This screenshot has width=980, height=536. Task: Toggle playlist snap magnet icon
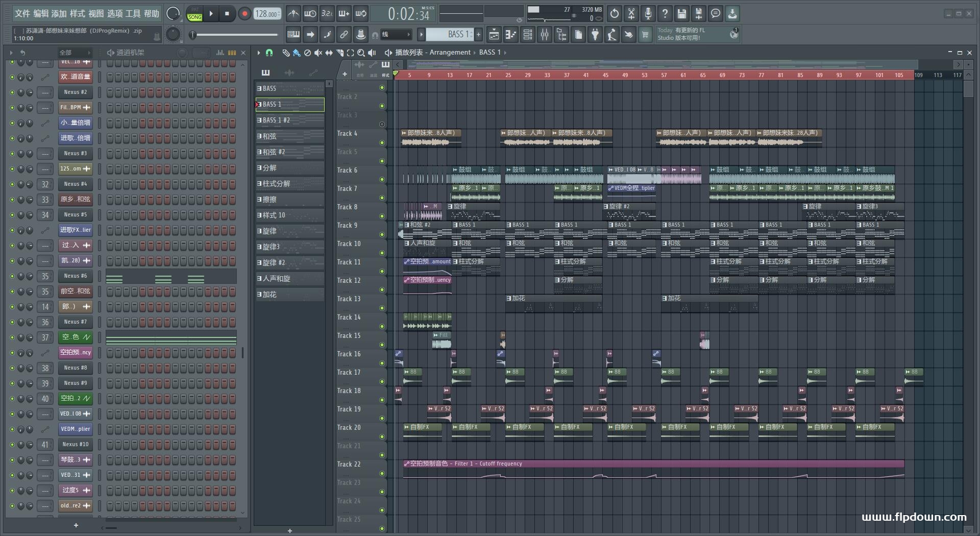(x=269, y=53)
